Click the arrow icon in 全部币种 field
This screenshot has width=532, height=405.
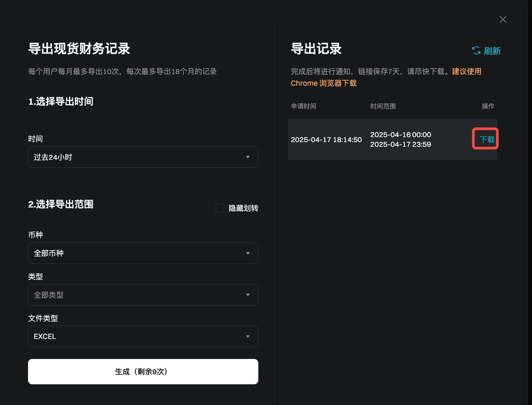248,253
